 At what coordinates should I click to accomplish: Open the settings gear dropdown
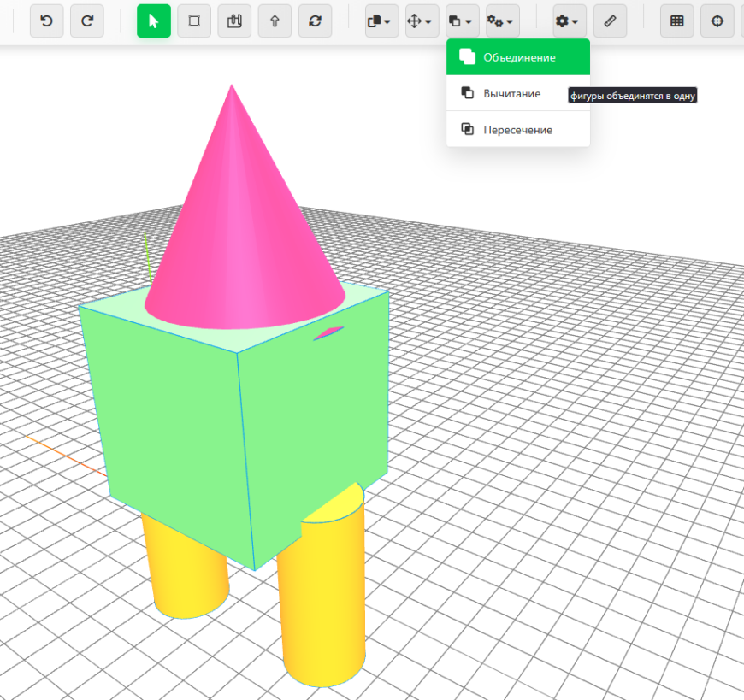point(568,21)
